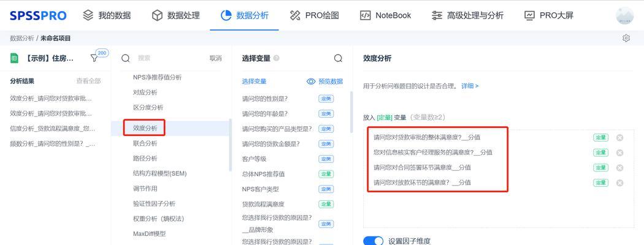Click 定量 tag of 总体NPS推荐值
The image size is (644, 245).
pyautogui.click(x=326, y=174)
